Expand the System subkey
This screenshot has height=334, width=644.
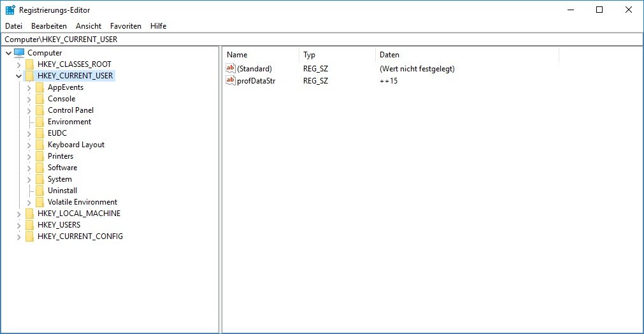coord(29,180)
